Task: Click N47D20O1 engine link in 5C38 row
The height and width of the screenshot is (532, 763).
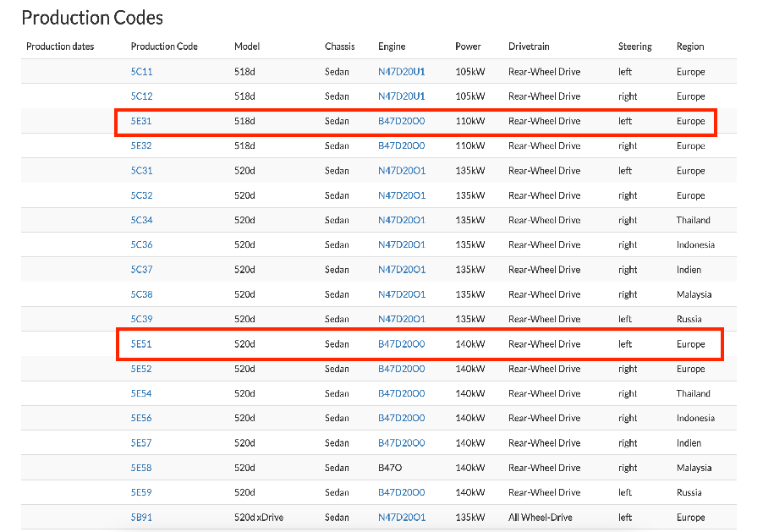Action: click(401, 294)
